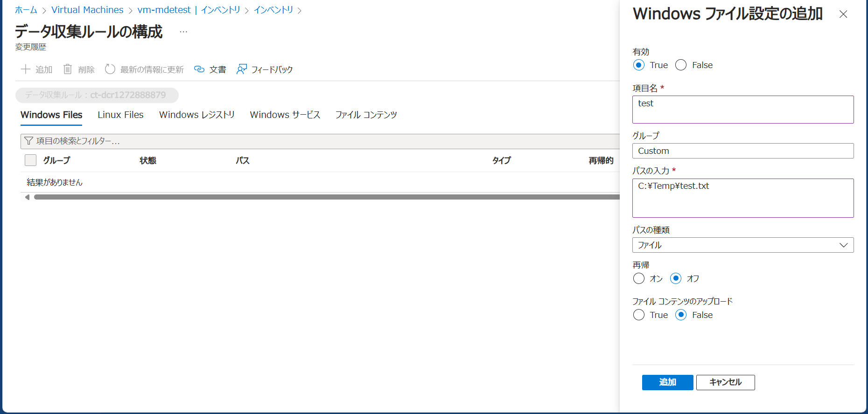Click the blue 追加 button

[667, 382]
